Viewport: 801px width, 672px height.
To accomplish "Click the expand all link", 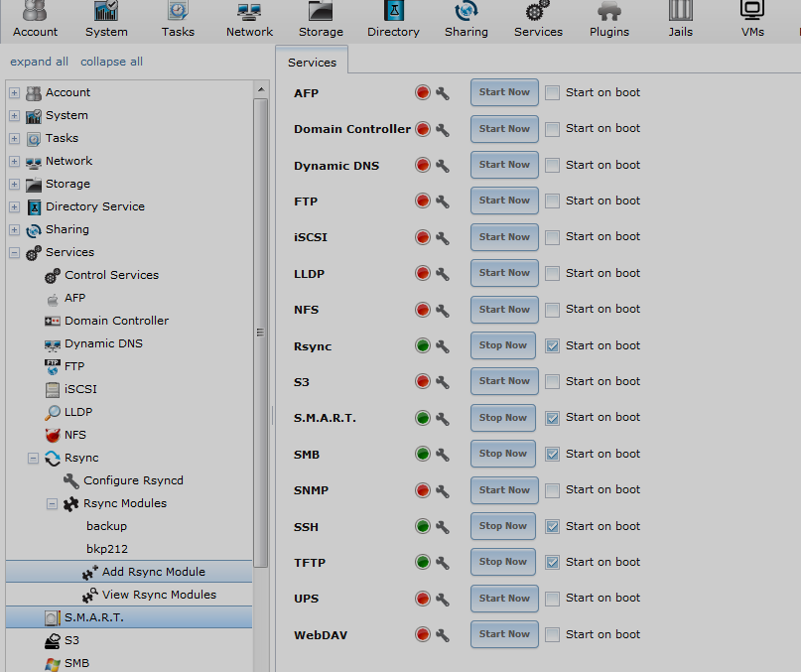I will 40,62.
